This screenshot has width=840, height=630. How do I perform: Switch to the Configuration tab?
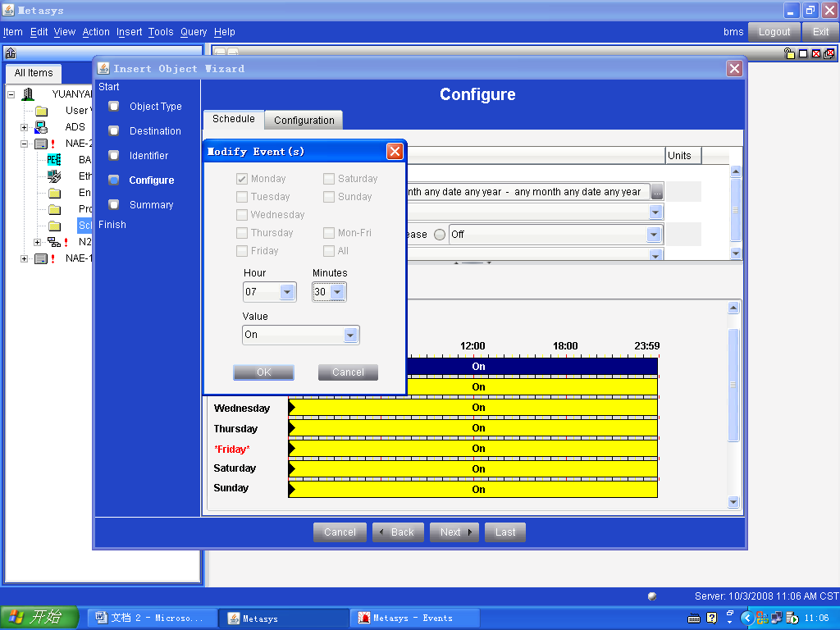(x=304, y=120)
